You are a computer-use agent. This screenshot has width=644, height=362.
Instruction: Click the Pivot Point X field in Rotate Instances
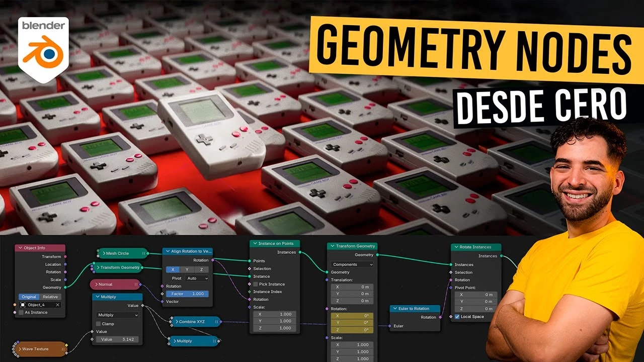point(476,295)
